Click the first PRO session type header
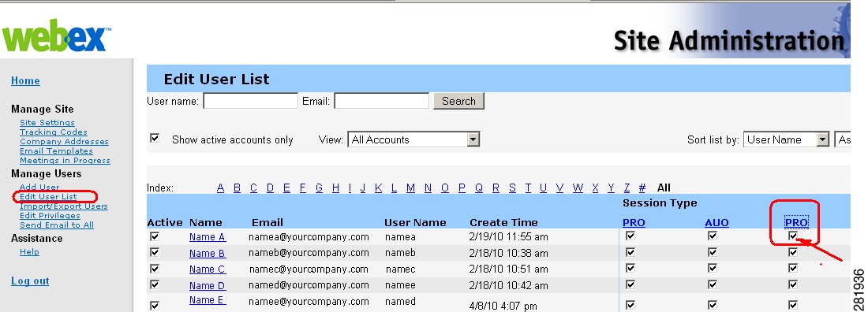 point(634,223)
